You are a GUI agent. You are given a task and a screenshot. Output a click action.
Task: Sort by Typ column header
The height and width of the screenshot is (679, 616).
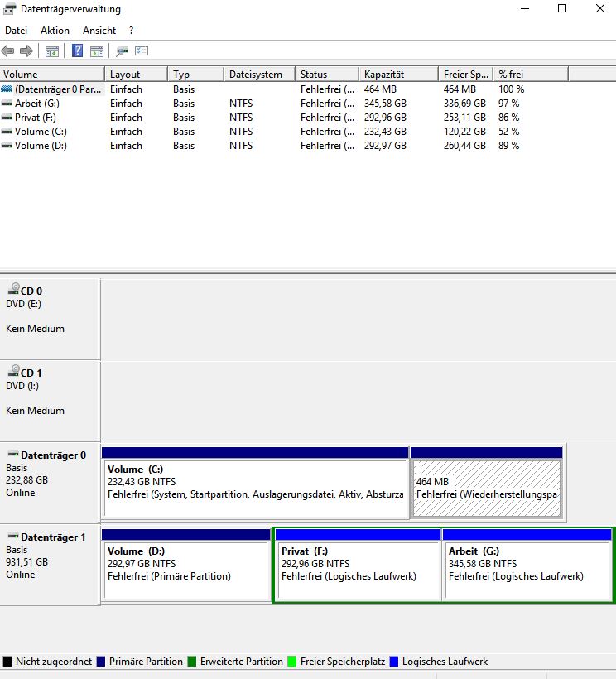(x=195, y=74)
